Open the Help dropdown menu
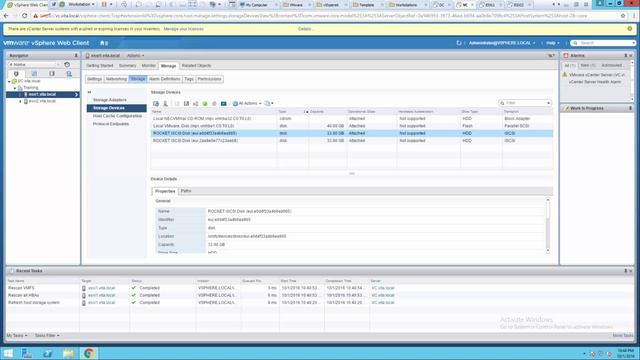Viewport: 640px width, 360px height. tap(553, 43)
